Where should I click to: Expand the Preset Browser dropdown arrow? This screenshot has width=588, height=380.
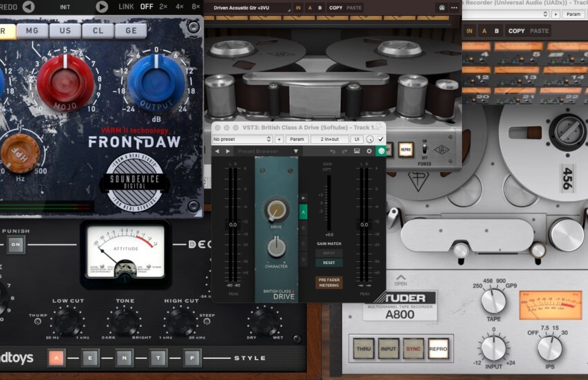pyautogui.click(x=296, y=151)
